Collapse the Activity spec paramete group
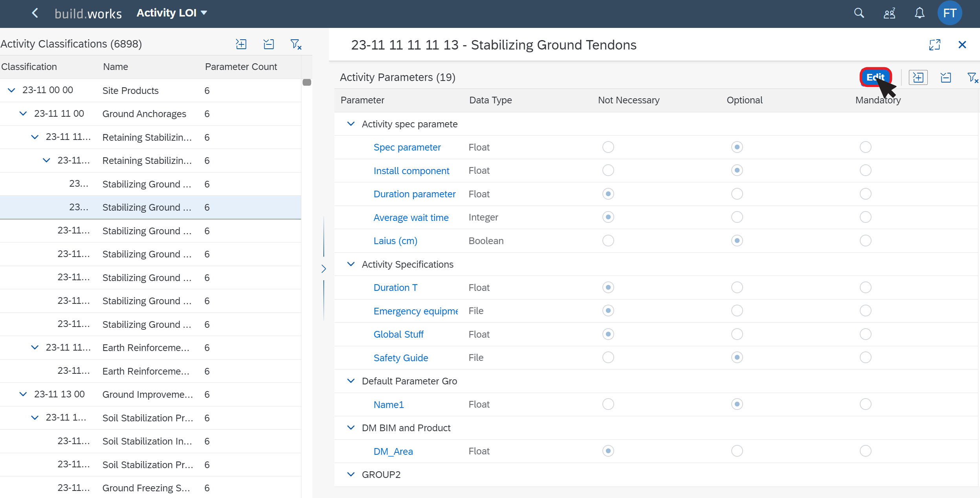 [x=351, y=124]
